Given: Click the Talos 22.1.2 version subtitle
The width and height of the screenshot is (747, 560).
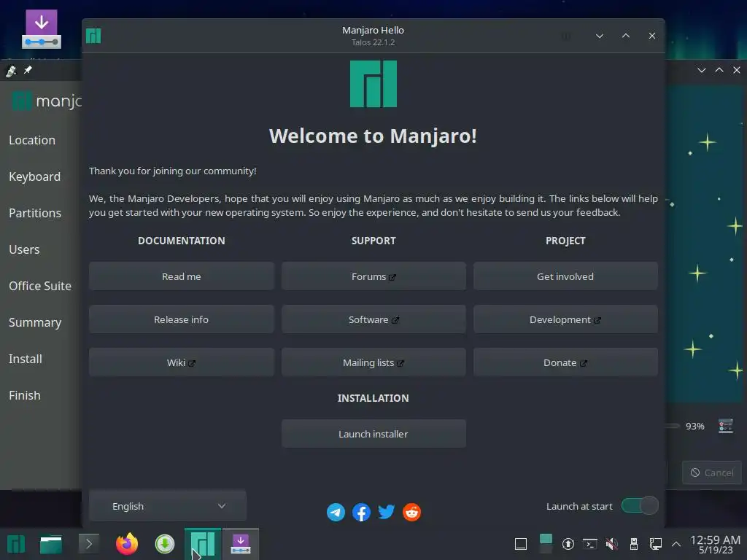Looking at the screenshot, I should (x=373, y=42).
